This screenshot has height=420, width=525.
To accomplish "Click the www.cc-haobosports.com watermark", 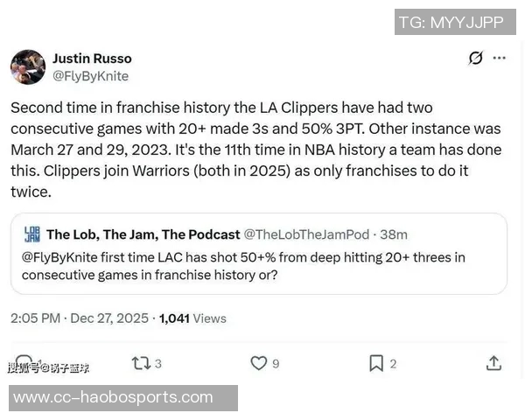I will tap(114, 397).
